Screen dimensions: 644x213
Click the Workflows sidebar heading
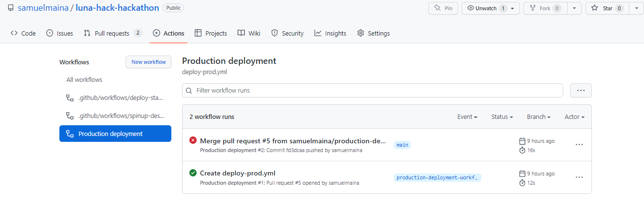click(74, 62)
